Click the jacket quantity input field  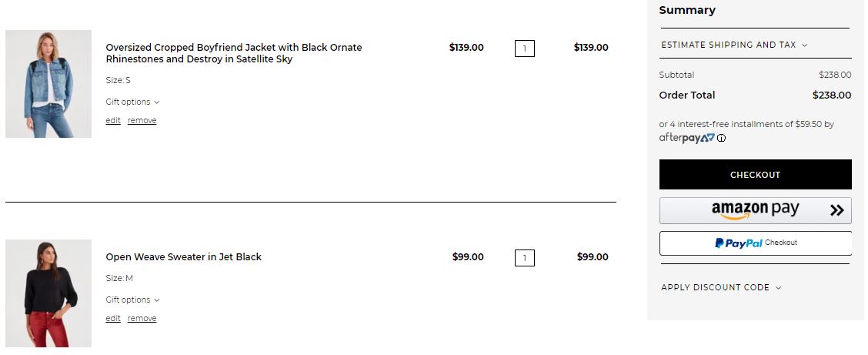[524, 49]
